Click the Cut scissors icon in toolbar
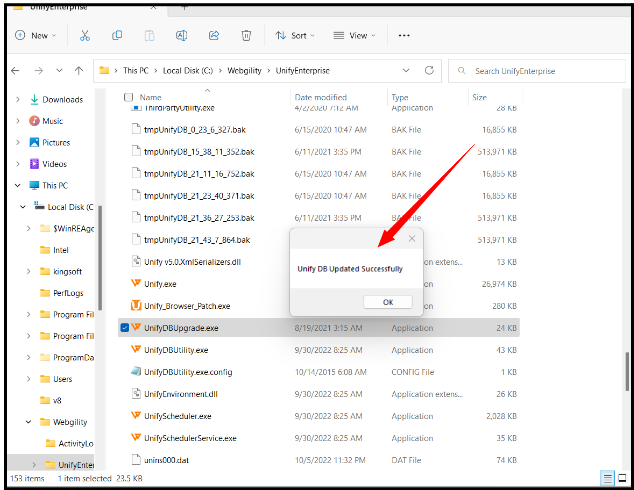Image resolution: width=634 pixels, height=490 pixels. [x=85, y=35]
